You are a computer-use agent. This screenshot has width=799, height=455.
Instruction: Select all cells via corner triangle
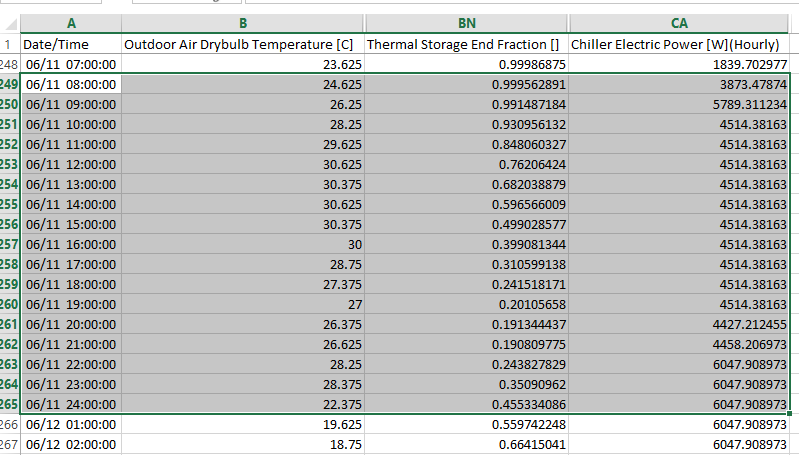(x=10, y=23)
